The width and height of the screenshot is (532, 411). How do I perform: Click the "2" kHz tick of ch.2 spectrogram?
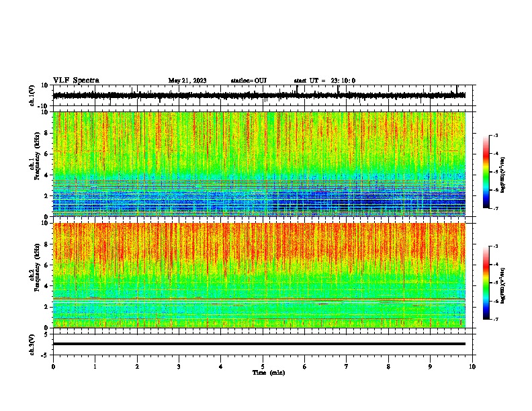pyautogui.click(x=47, y=307)
